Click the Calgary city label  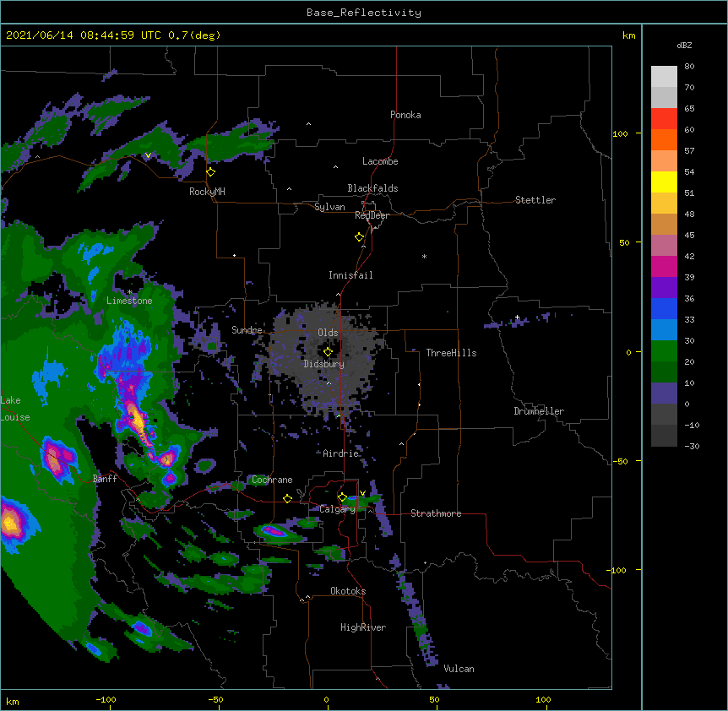(x=338, y=509)
